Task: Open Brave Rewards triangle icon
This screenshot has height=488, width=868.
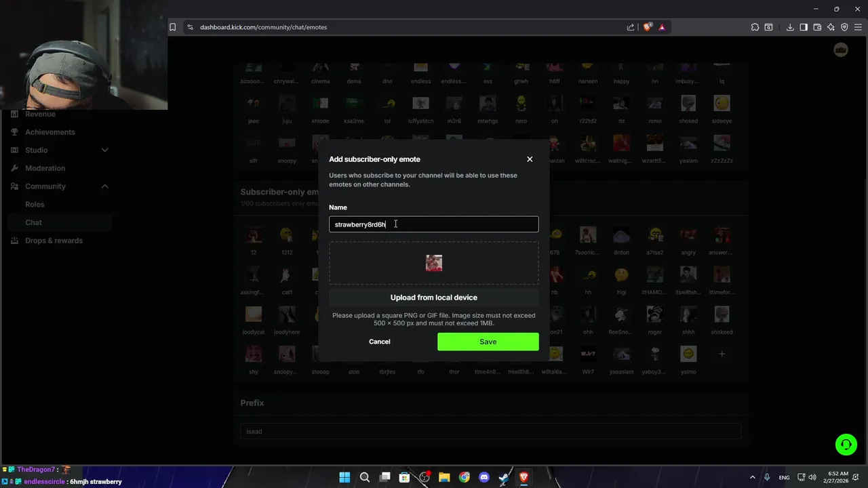Action: (662, 27)
